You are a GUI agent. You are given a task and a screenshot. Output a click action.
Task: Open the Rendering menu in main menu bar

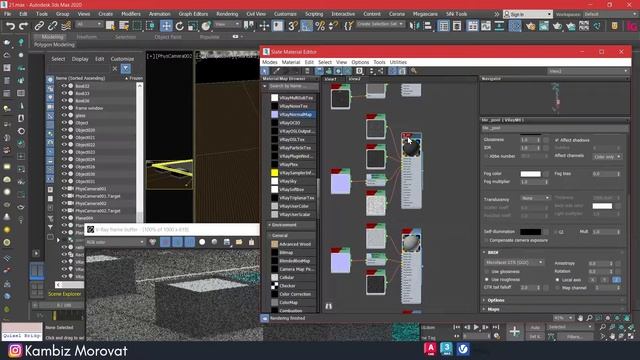click(227, 14)
